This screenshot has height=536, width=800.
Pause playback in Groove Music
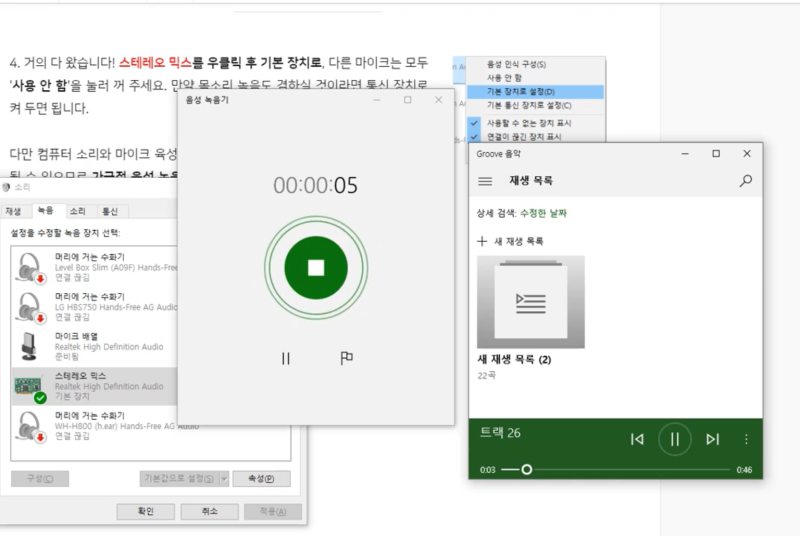pos(674,439)
